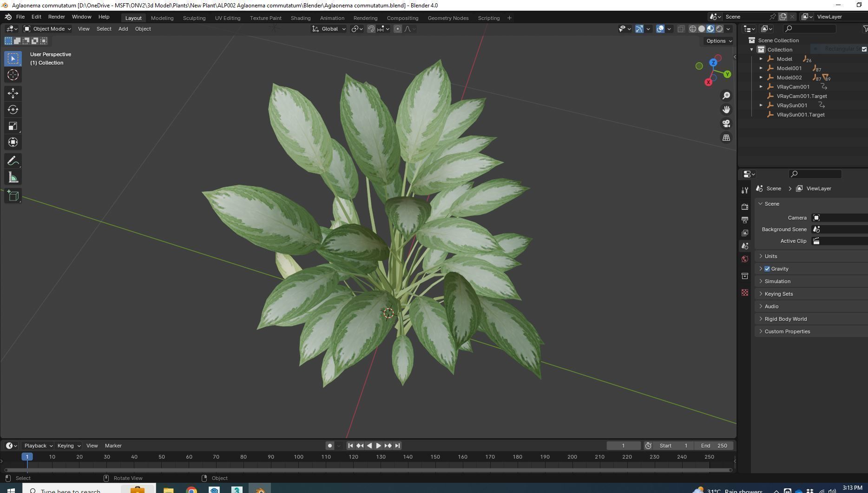Open the outliner filter funnel icon

coord(865,29)
